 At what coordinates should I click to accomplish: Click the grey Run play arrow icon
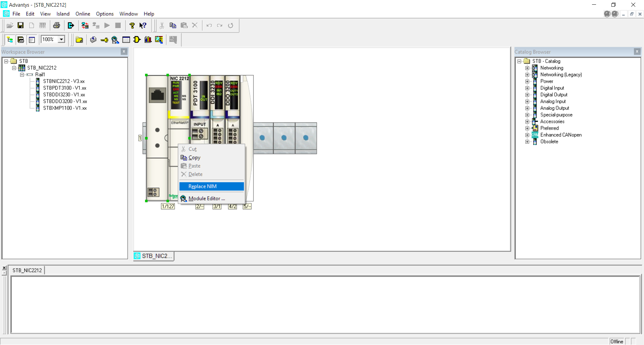click(107, 25)
